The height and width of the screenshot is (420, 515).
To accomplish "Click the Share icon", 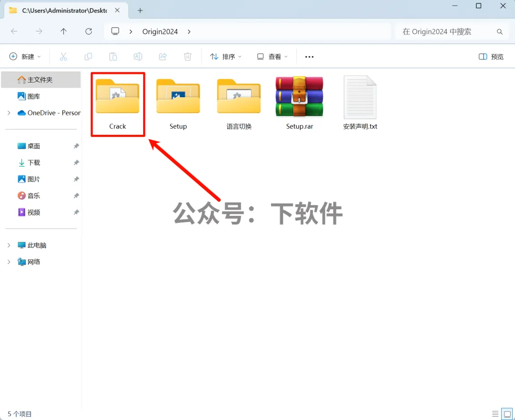I will pos(163,57).
